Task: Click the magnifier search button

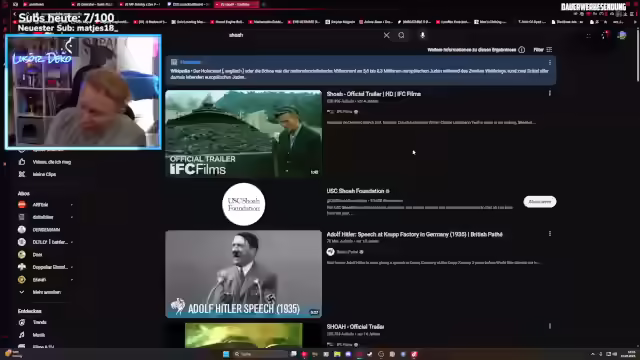Action: pos(402,36)
